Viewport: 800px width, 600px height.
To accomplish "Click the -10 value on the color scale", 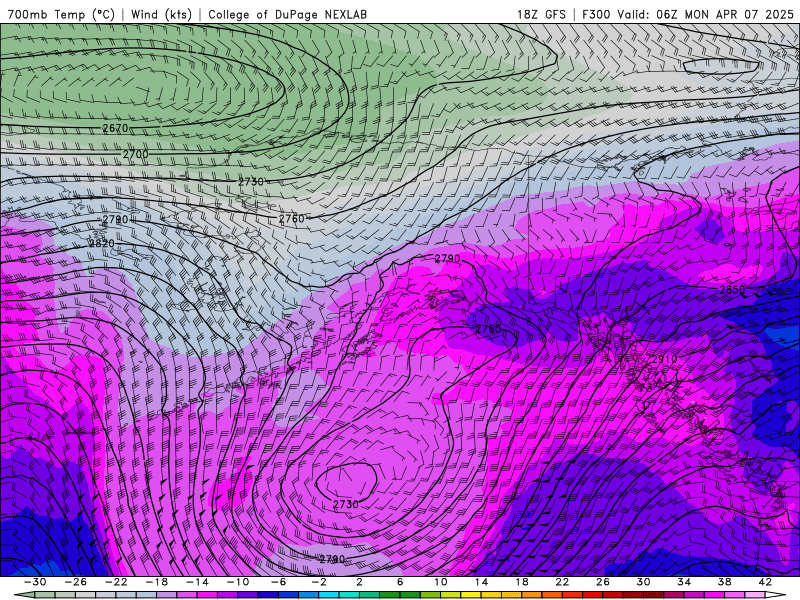I will (x=238, y=582).
